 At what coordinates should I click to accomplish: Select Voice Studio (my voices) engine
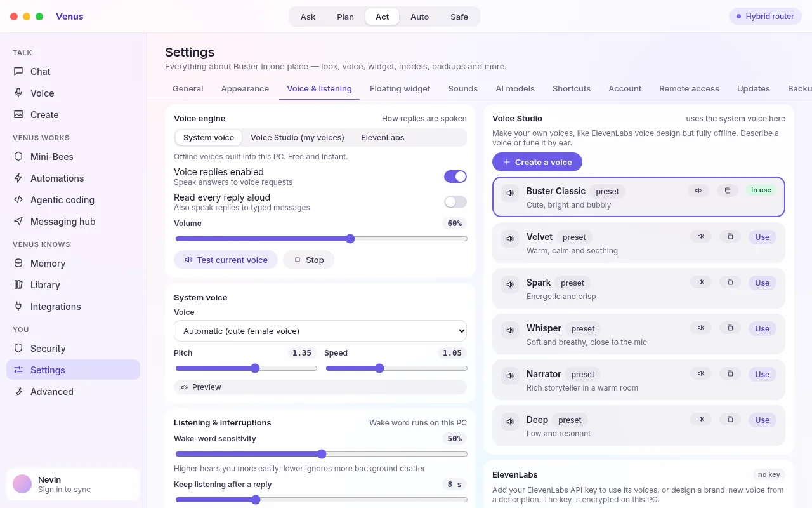(298, 138)
